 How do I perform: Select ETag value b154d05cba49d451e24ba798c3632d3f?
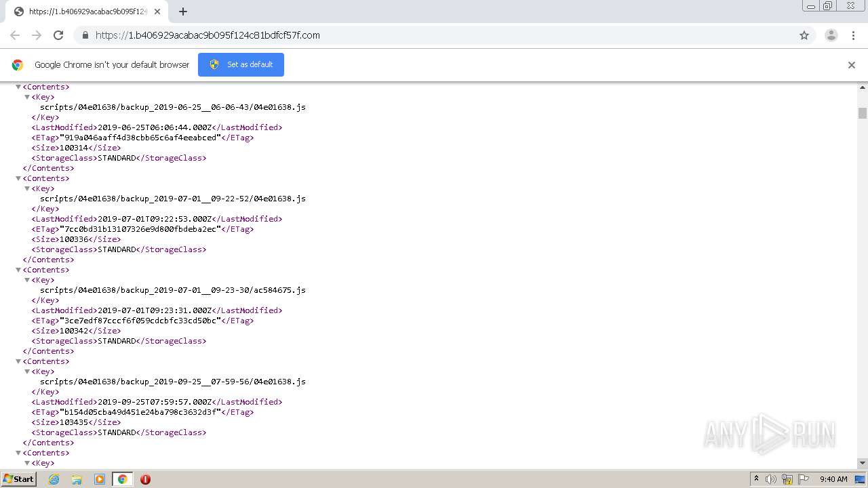point(140,412)
